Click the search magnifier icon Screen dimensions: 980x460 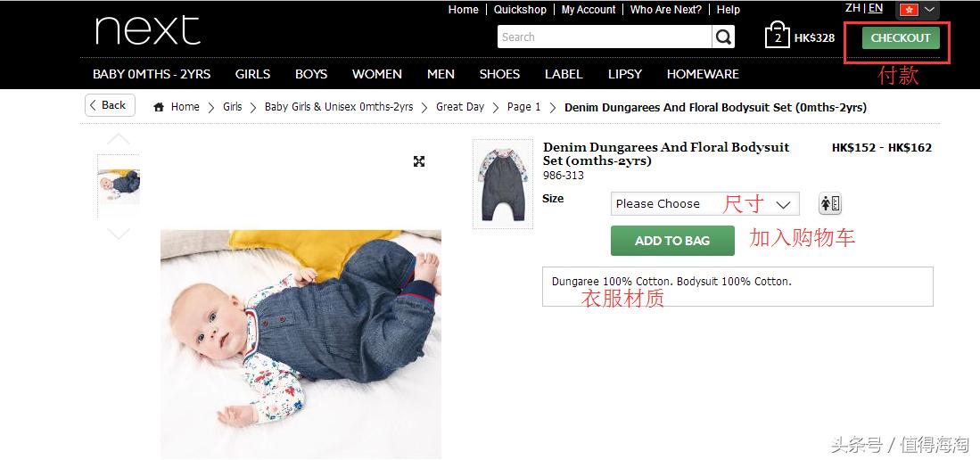(x=723, y=37)
